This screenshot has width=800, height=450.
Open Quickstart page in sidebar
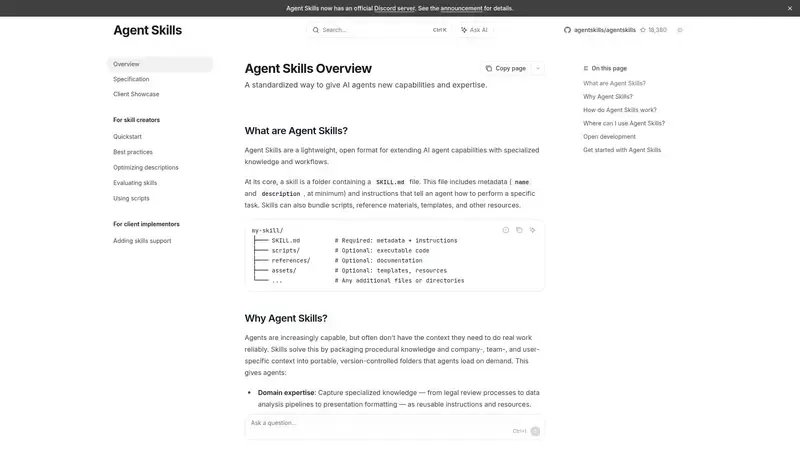(x=128, y=137)
